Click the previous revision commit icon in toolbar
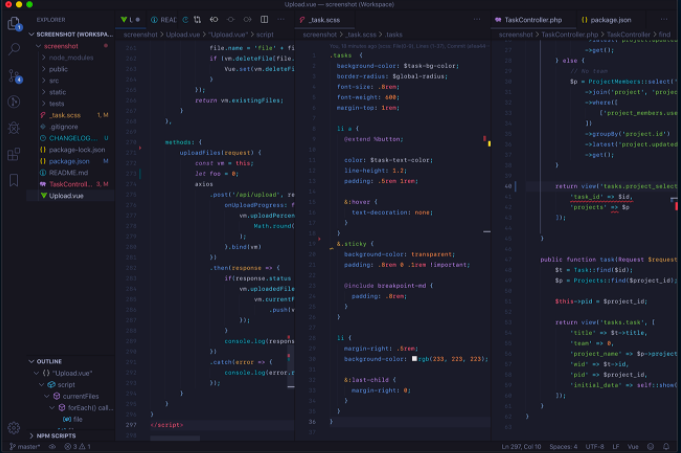 pyautogui.click(x=231, y=20)
